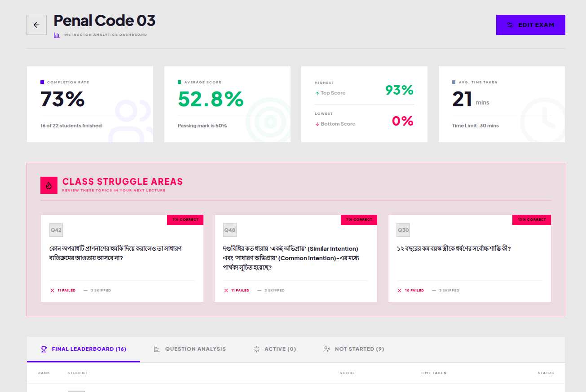Click the up arrow next to Top Score
The image size is (586, 392).
click(317, 93)
